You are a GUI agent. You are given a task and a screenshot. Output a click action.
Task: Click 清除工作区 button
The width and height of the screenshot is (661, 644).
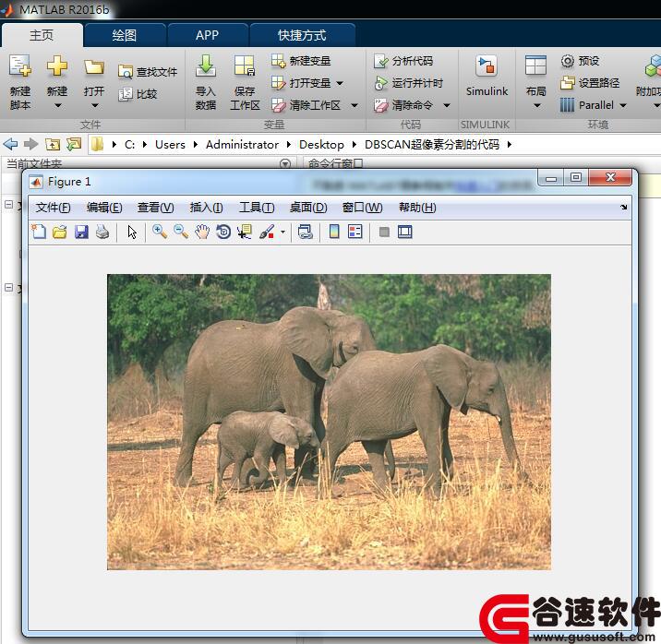pos(306,105)
